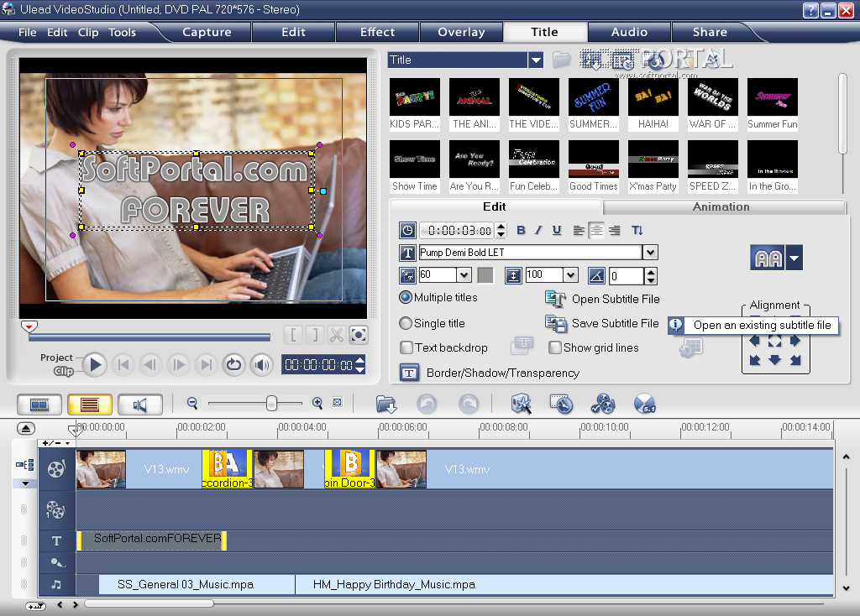860x616 pixels.
Task: Open the Border/Shadow/Transparency icon
Action: pos(409,373)
